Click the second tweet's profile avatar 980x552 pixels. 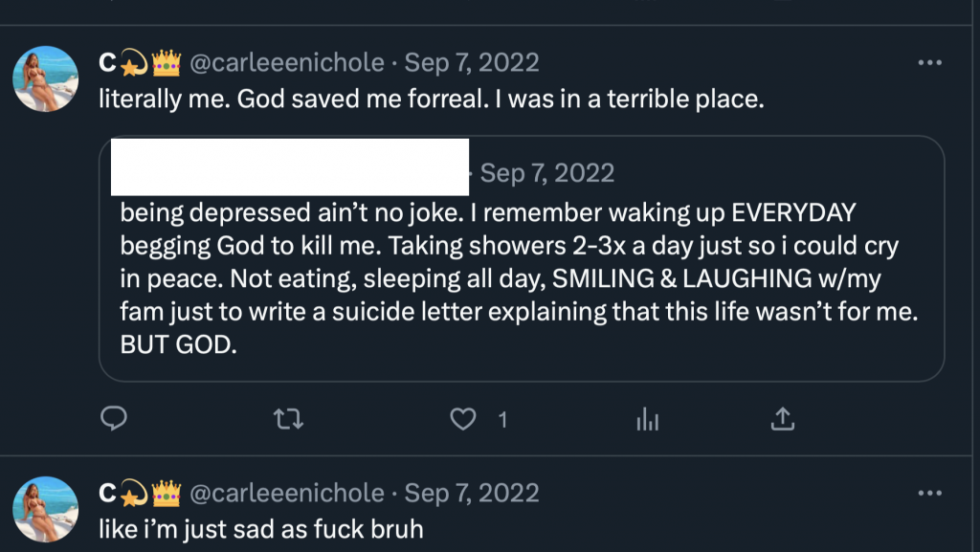(x=45, y=509)
